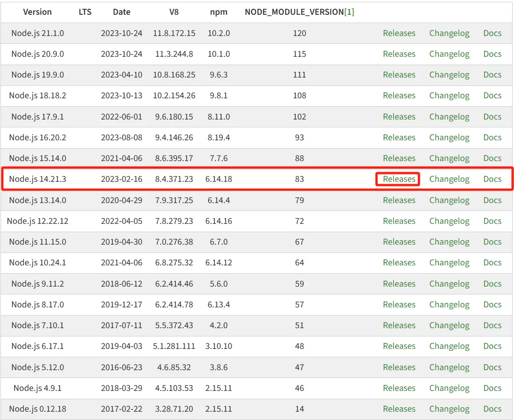Open Docs for Node.js 17.9.1
Image resolution: width=514 pixels, height=420 pixels.
[x=492, y=117]
